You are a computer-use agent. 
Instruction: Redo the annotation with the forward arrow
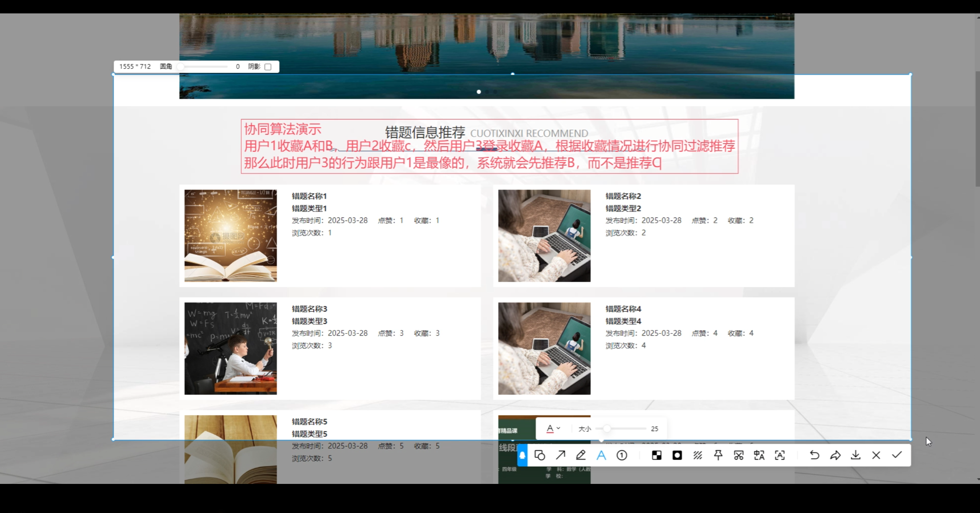pos(835,455)
